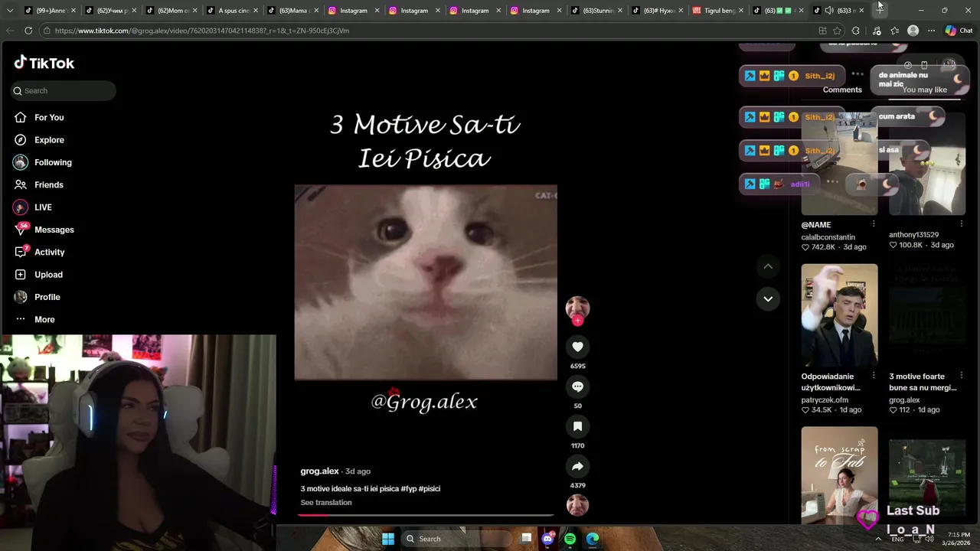Screen dimensions: 980x551
Task: Open the video comments bubble icon
Action: click(577, 386)
